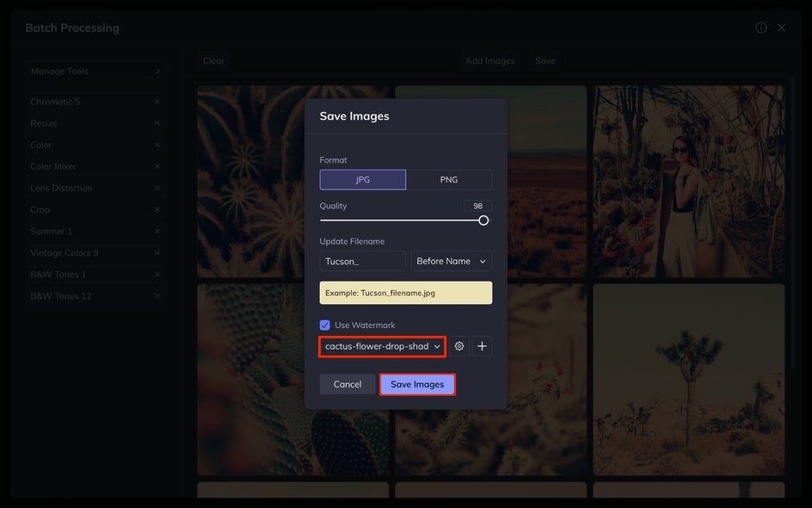
Task: Remove the Vintage Colors 9 effect
Action: [157, 253]
